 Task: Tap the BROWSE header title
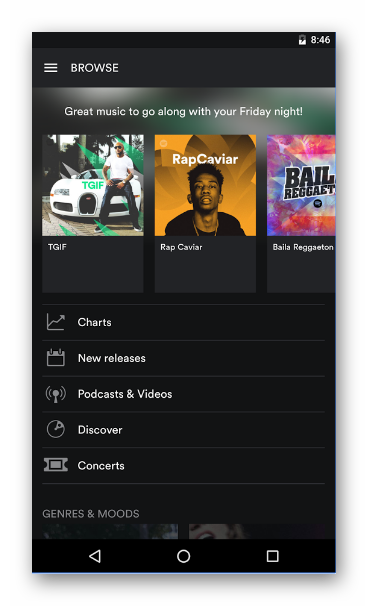point(95,68)
